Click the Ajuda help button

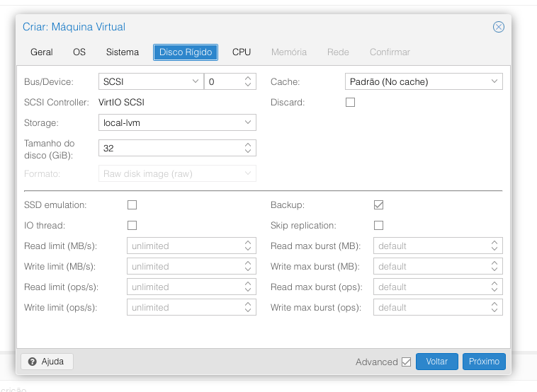click(47, 362)
